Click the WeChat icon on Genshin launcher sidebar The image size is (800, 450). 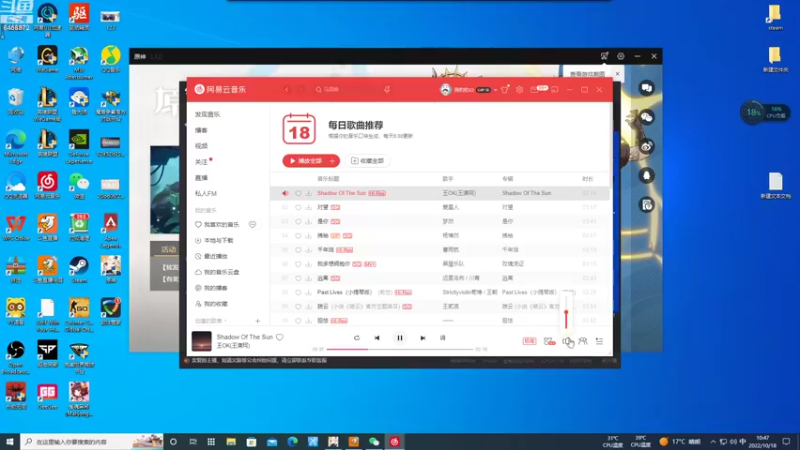pos(646,117)
